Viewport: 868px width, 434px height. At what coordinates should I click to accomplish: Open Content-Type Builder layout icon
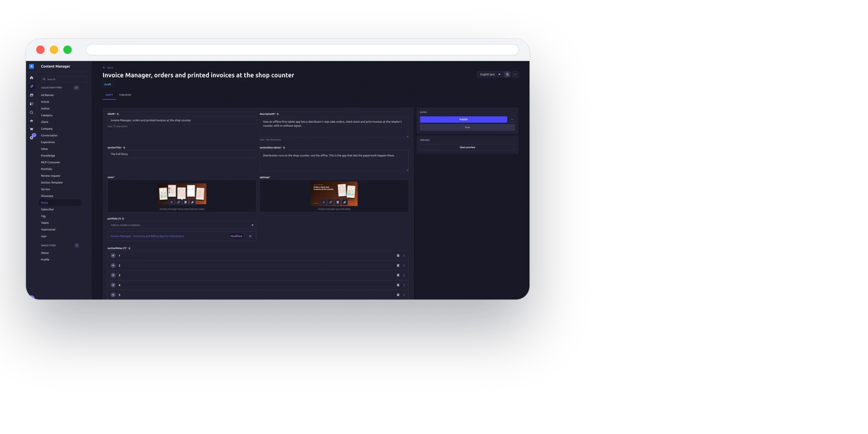[x=31, y=104]
